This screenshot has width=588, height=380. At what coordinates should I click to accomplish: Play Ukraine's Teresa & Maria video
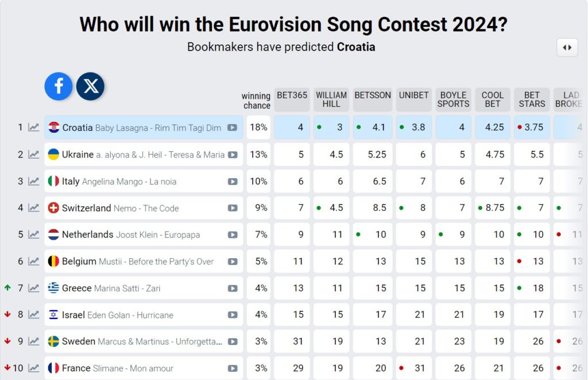click(x=233, y=155)
